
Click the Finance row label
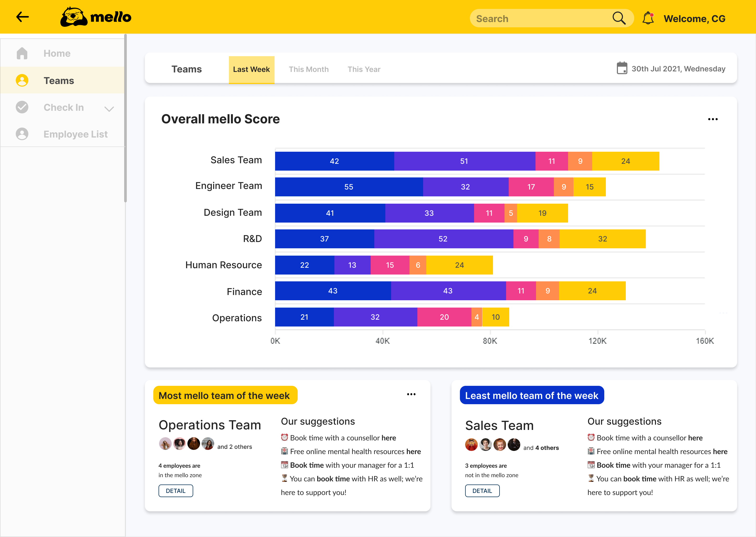point(244,291)
